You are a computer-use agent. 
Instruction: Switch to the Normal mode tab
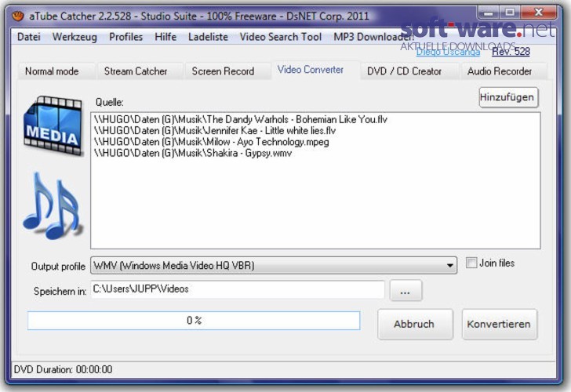pyautogui.click(x=56, y=71)
